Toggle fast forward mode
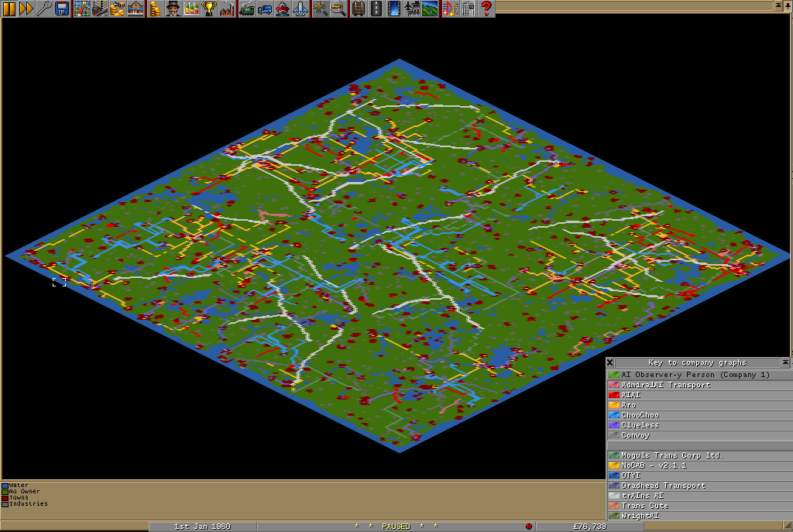The width and height of the screenshot is (793, 532). point(26,9)
